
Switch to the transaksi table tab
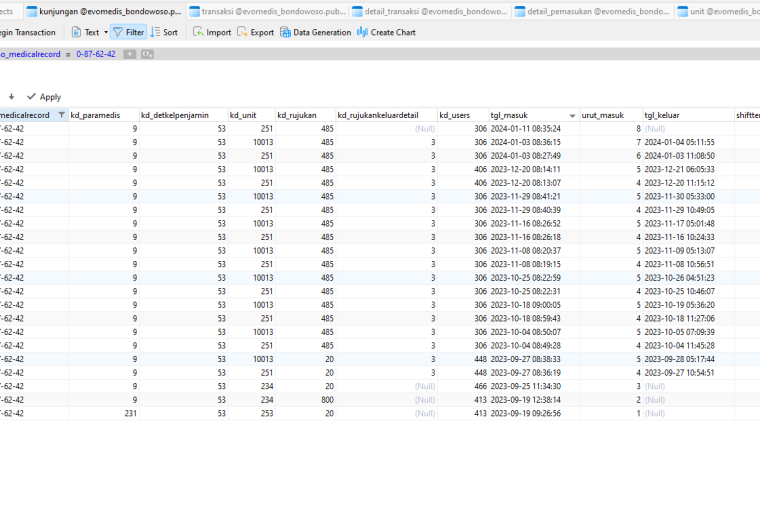pyautogui.click(x=268, y=11)
